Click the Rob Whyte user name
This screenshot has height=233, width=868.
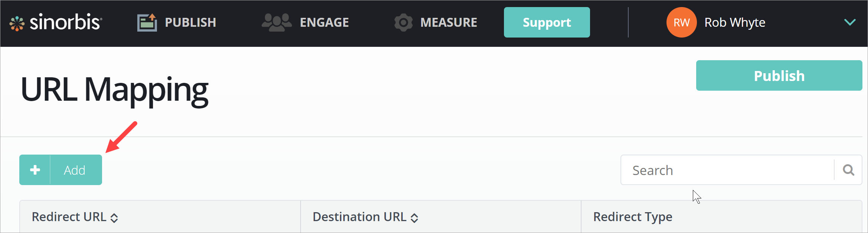[735, 23]
